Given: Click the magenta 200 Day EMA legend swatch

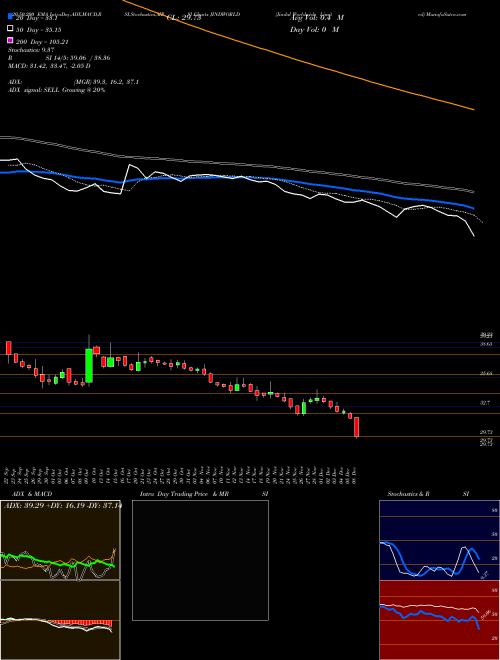Looking at the screenshot, I should 10,41.
